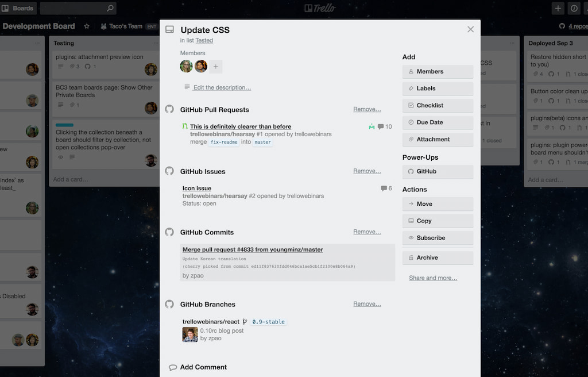Open Remove options for GitHub Branches

[x=367, y=303]
